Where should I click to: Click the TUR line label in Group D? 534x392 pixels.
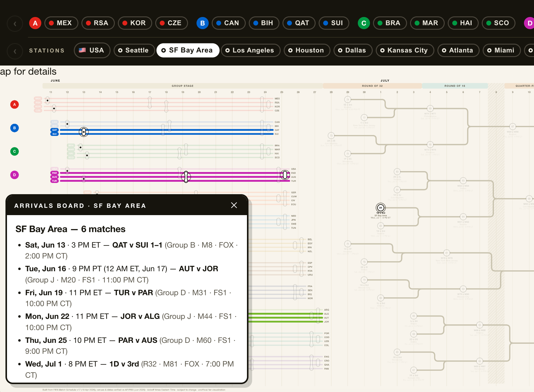point(55,181)
